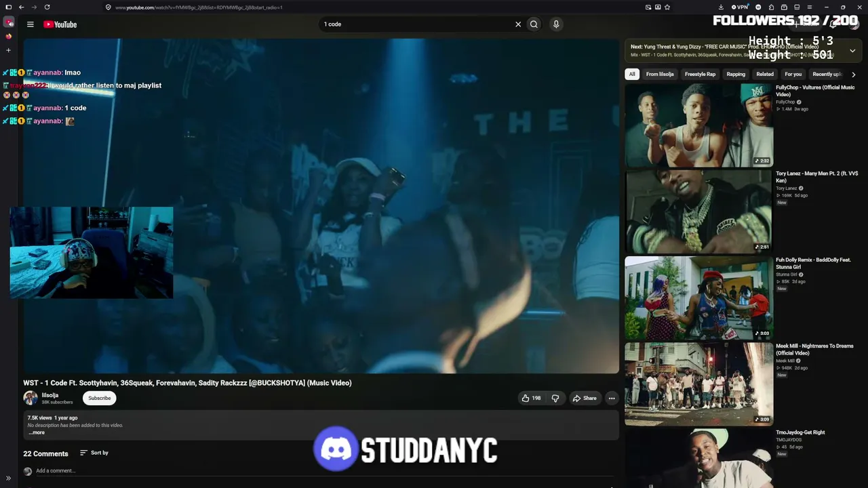Clear the search box with the X
Image resolution: width=868 pixels, height=488 pixels.
pyautogui.click(x=518, y=24)
